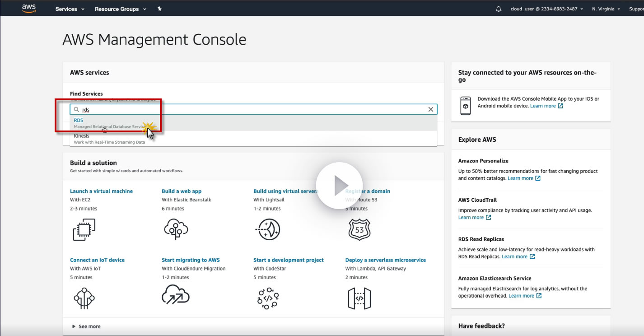Open the notifications bell
Viewport: 644px width, 336px height.
pos(499,9)
